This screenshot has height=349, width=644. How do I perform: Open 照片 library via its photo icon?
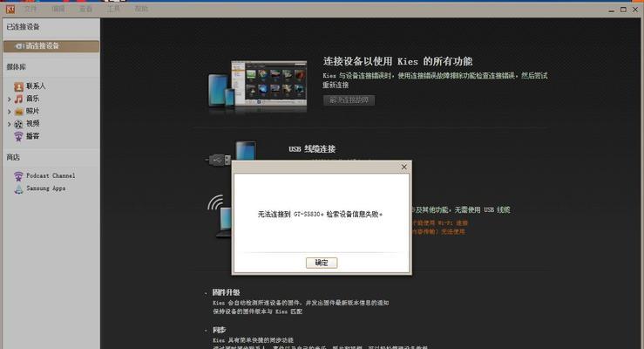pos(18,112)
